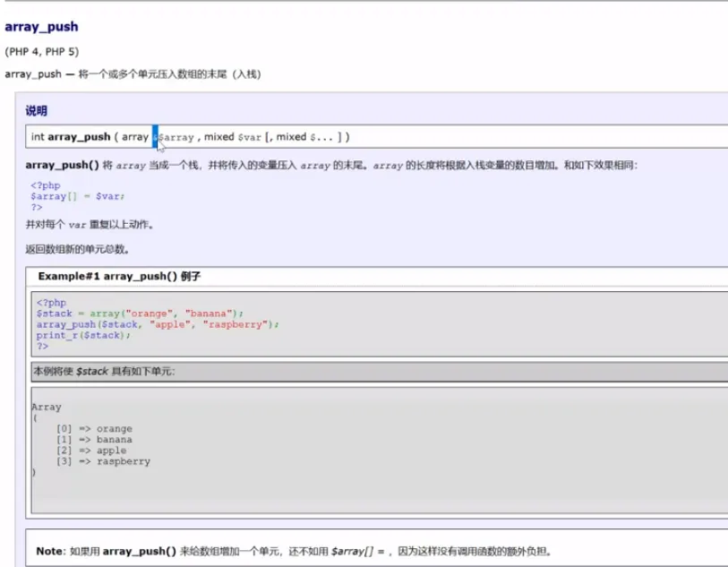728x567 pixels.
Task: Click the "[0] => orange" output row
Action: point(94,429)
